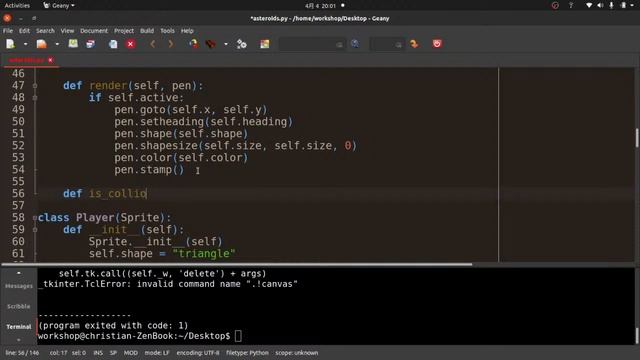Click the battery system tray icon

623,5
